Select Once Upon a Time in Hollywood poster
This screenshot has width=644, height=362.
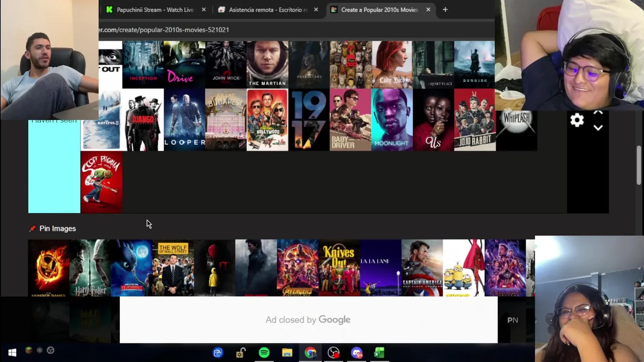267,120
